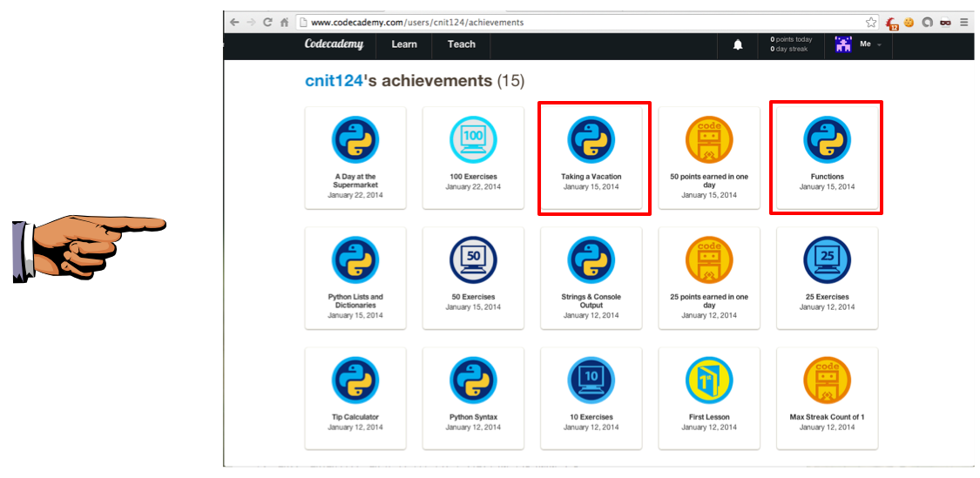Open the Chrome hamburger menu
The width and height of the screenshot is (980, 478).
964,23
